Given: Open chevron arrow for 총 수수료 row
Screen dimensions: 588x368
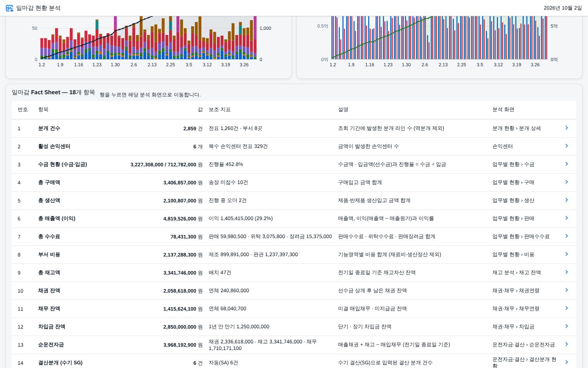Looking at the screenshot, I should point(566,236).
